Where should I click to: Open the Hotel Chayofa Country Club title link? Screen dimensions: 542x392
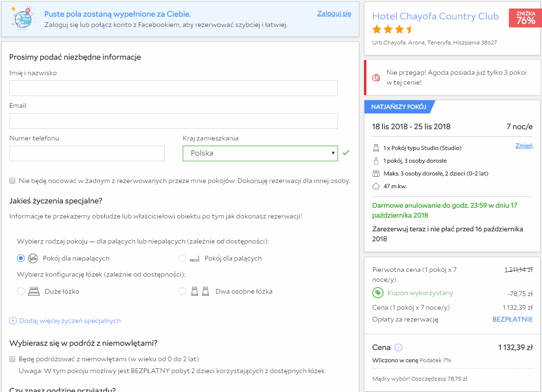[435, 16]
